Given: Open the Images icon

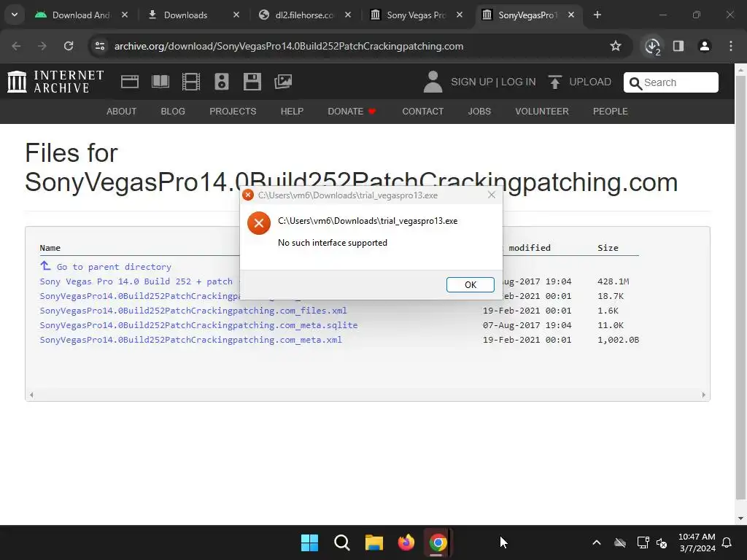Looking at the screenshot, I should pos(283,82).
